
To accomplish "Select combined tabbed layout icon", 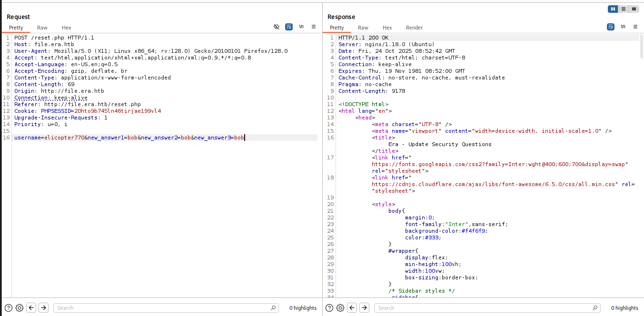I will 634,9.
